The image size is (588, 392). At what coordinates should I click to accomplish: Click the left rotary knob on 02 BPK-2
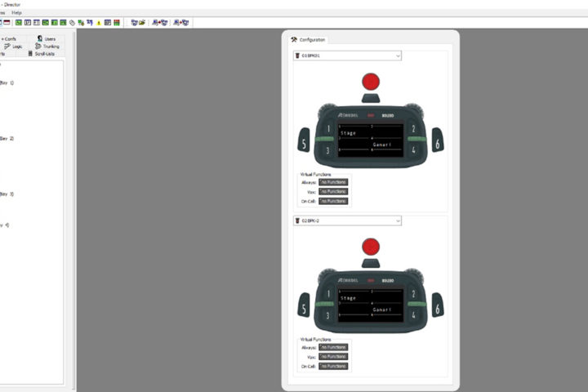point(327,274)
